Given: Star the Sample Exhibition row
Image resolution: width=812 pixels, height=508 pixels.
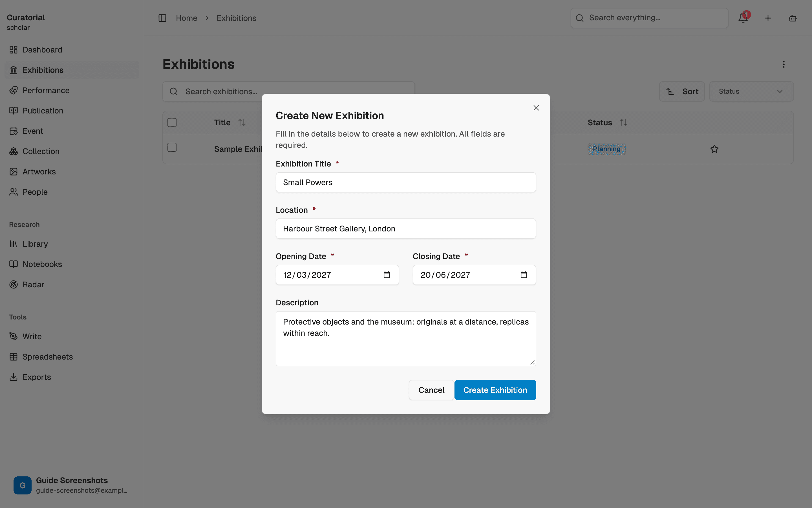Looking at the screenshot, I should [x=714, y=149].
